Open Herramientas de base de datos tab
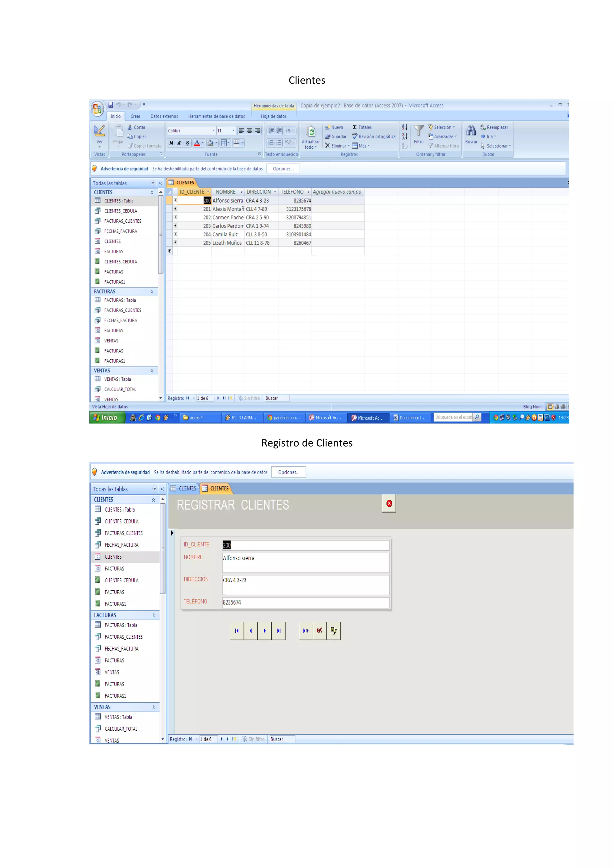 [x=216, y=116]
